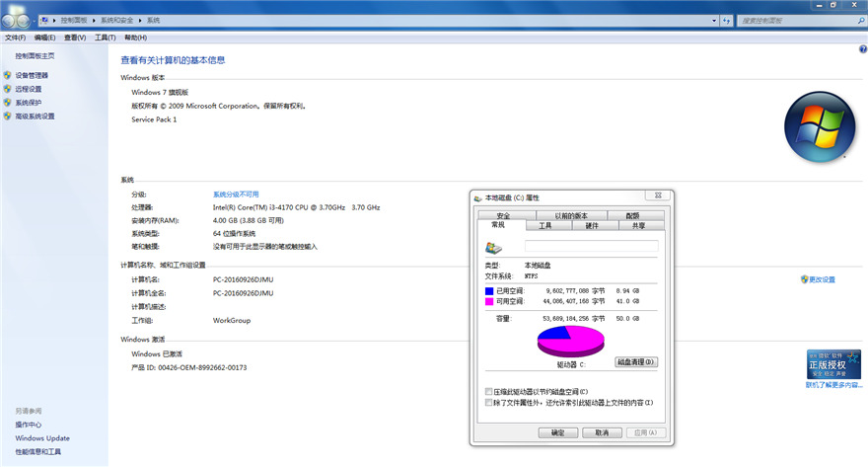Screen dimensions: 868x467
Task: Click the 系统和安全 breadcrumb
Action: pos(116,21)
